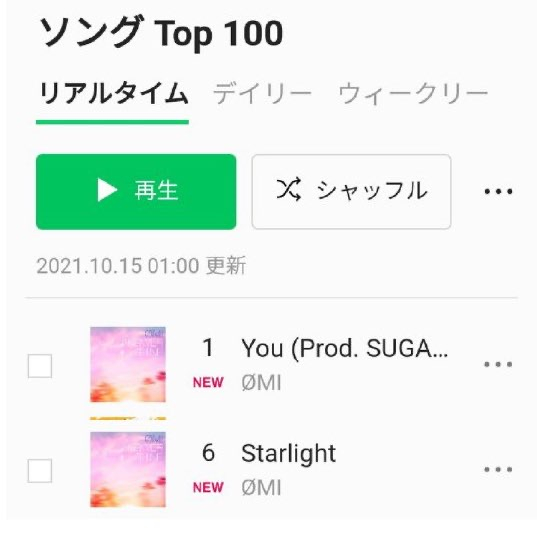This screenshot has height=533, width=537.
Task: Select the song title You (Prod. SUGA...
Action: point(345,349)
